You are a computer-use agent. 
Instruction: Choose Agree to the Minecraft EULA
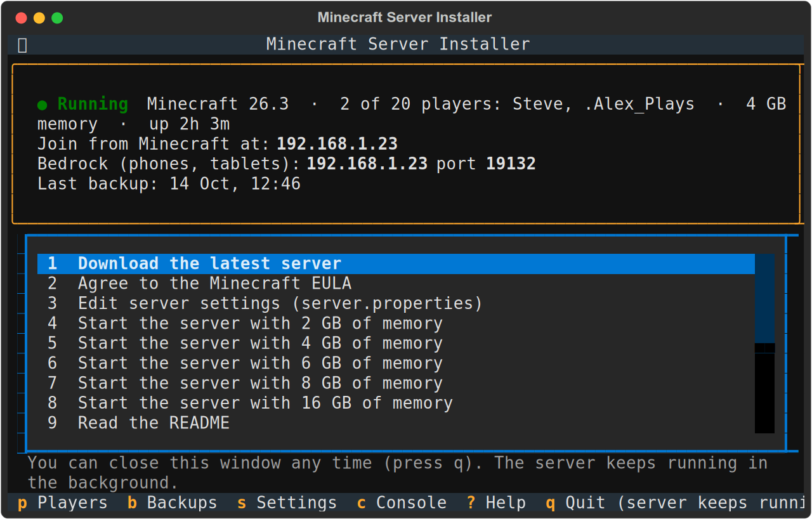click(396, 283)
